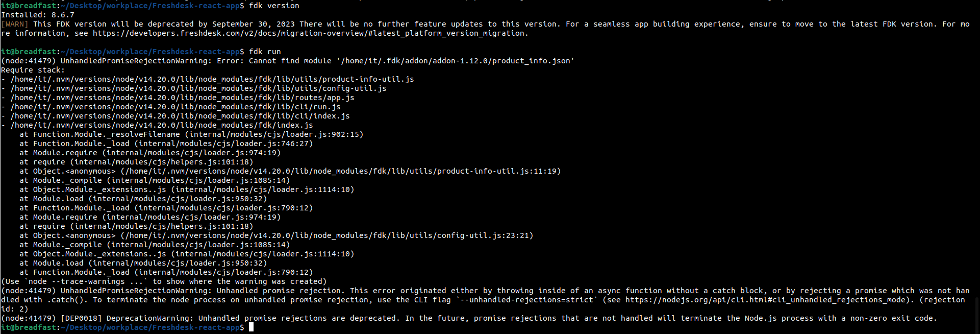The width and height of the screenshot is (980, 334).
Task: Click the '--unhandled-rejections=strict' CLI flag text
Action: click(x=527, y=300)
